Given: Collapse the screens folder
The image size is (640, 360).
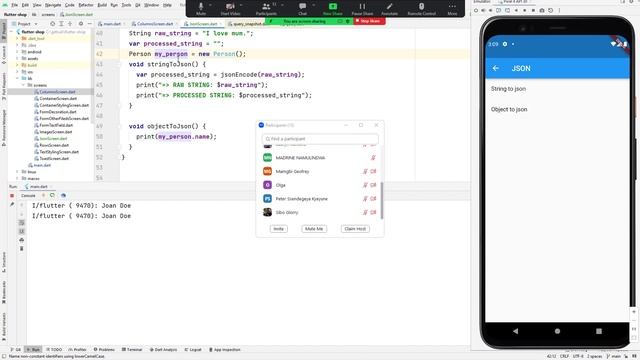Looking at the screenshot, I should [23, 85].
